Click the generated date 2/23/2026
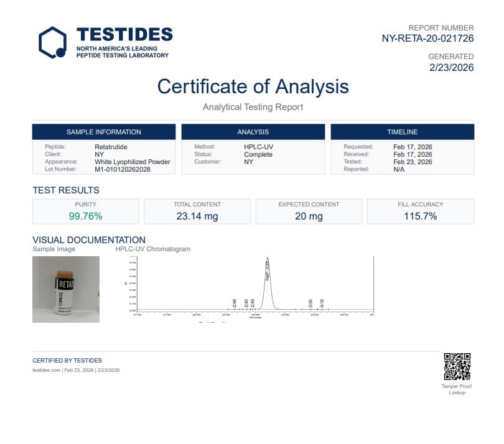Image resolution: width=504 pixels, height=444 pixels. point(451,67)
